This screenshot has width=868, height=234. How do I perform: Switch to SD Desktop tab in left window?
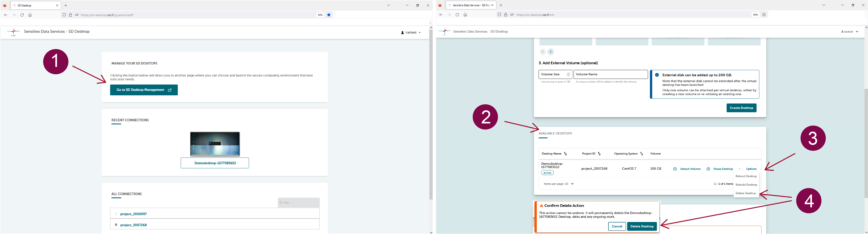coord(36,5)
